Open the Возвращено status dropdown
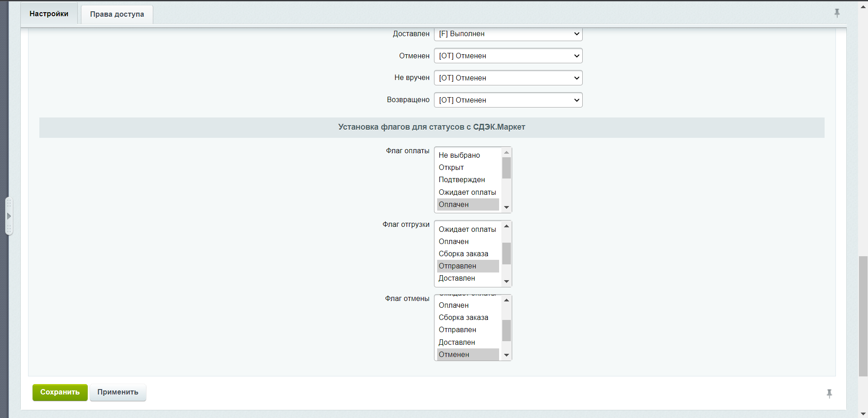Viewport: 868px width, 418px height. (508, 100)
